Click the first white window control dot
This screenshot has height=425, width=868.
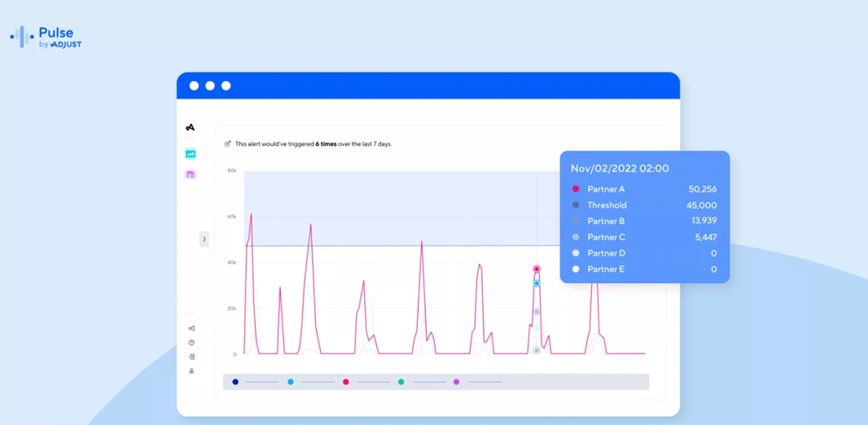[x=194, y=85]
